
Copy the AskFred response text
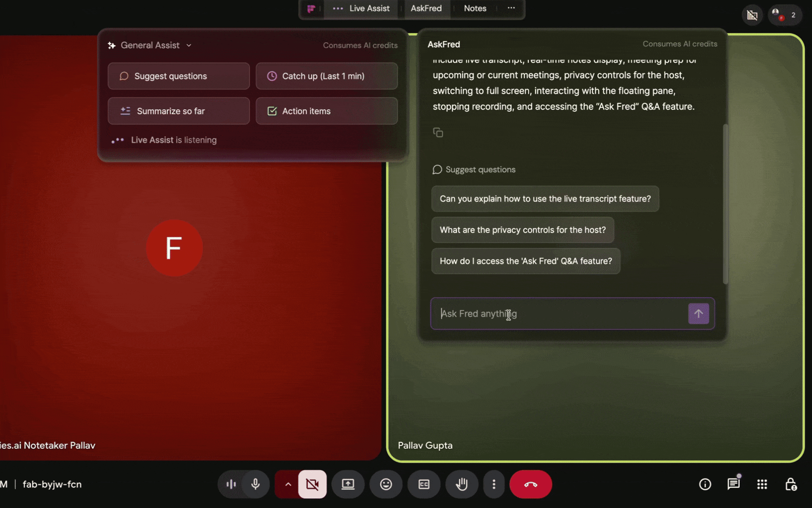438,132
